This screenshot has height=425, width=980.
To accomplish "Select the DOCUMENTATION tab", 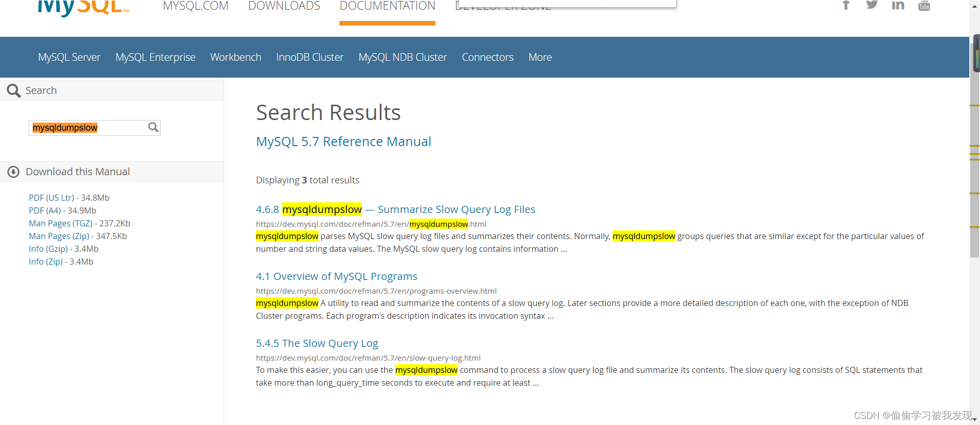I will [x=387, y=6].
